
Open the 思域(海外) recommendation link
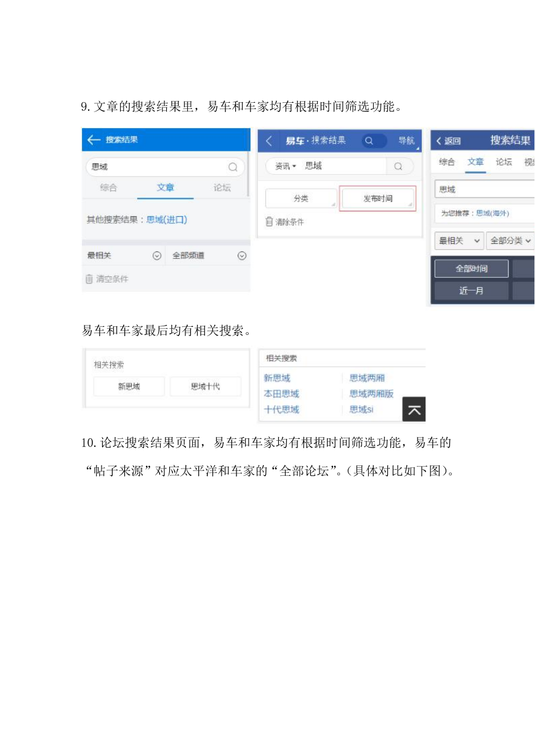point(493,213)
